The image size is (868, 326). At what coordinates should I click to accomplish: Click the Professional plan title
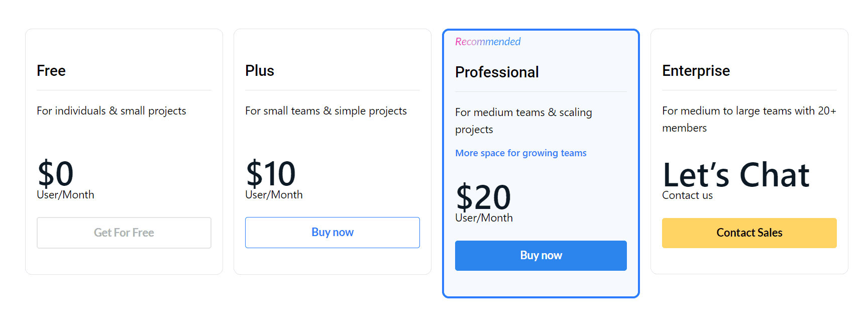pyautogui.click(x=497, y=72)
